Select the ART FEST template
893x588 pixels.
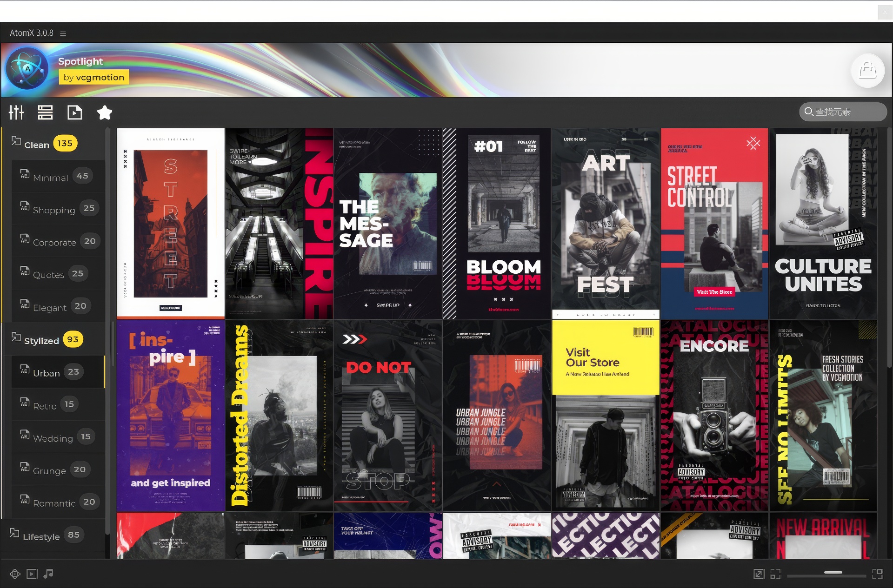click(606, 224)
